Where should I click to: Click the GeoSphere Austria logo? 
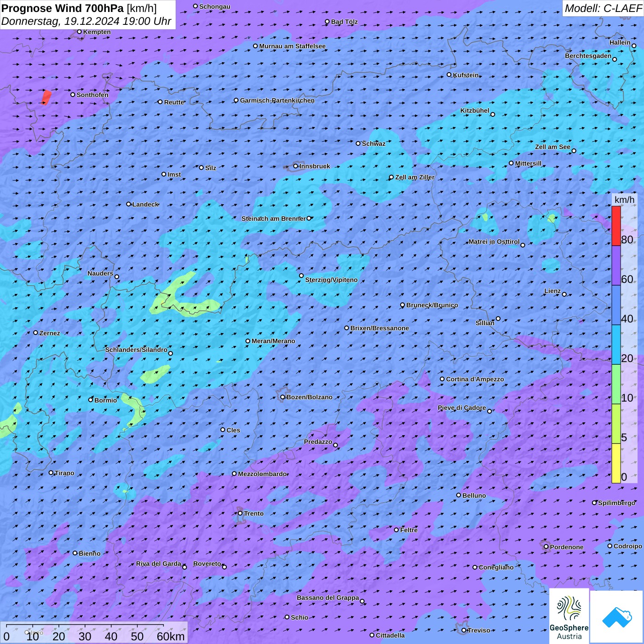(569, 616)
